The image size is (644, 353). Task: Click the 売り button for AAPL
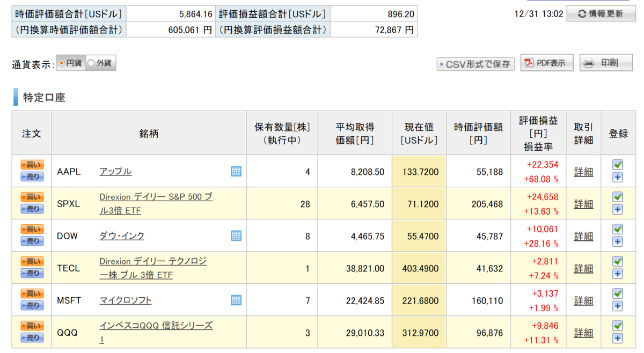(x=32, y=177)
